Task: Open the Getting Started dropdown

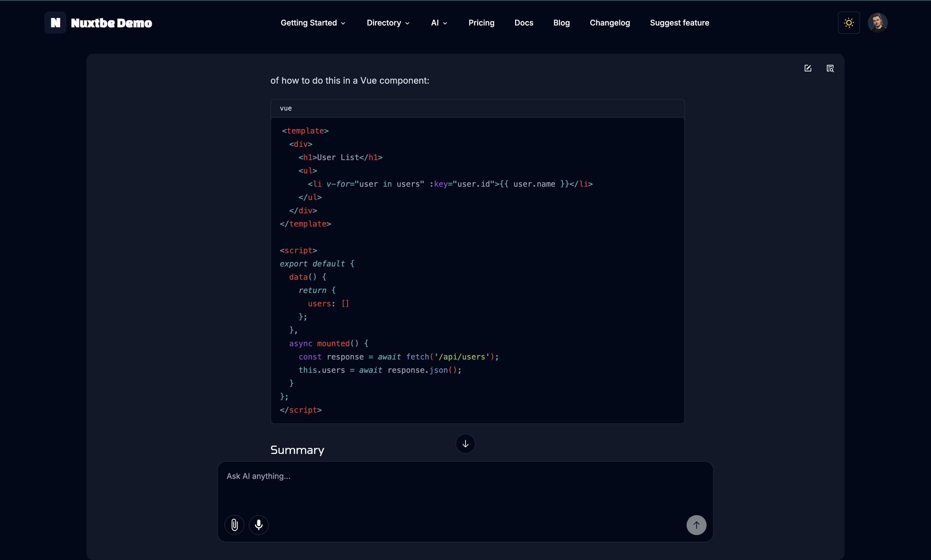Action: [x=312, y=23]
